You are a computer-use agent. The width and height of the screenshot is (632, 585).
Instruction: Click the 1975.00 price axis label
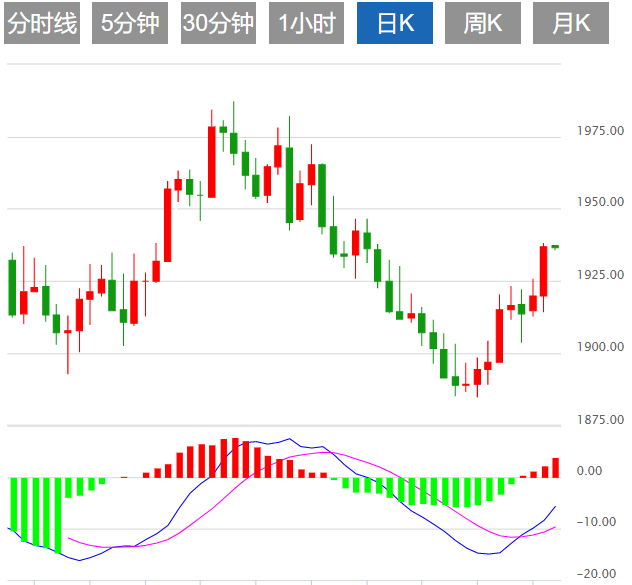pyautogui.click(x=600, y=131)
